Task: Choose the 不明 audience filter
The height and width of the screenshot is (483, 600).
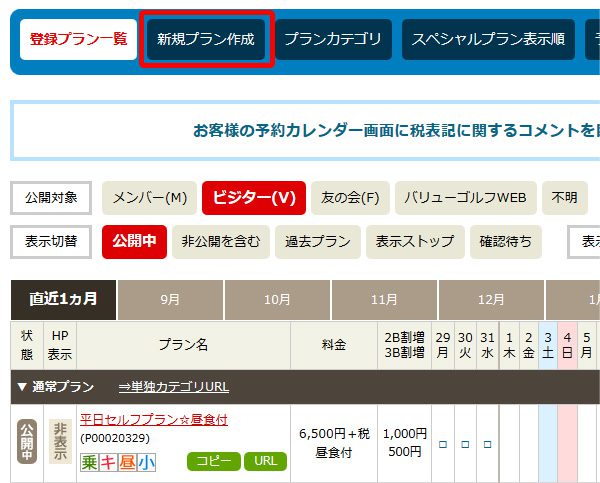Action: pyautogui.click(x=565, y=198)
